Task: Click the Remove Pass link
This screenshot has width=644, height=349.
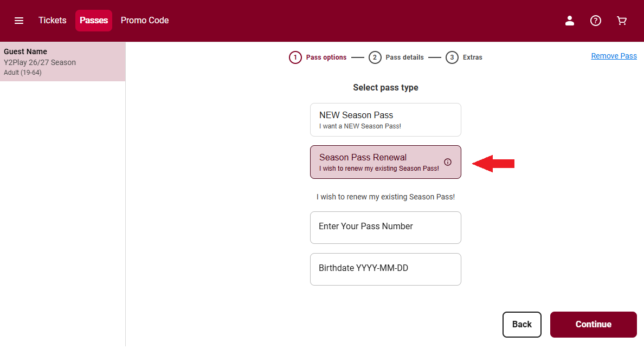Action: pos(614,56)
